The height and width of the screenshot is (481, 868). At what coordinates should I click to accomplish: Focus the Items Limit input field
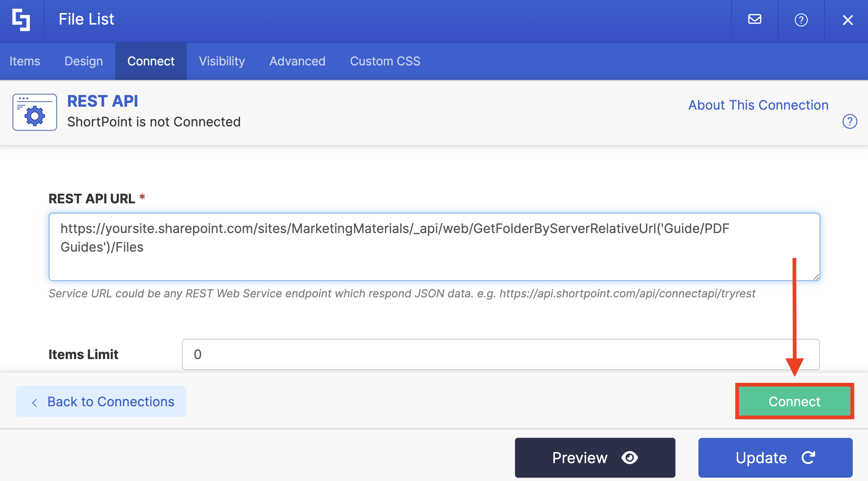coord(501,354)
